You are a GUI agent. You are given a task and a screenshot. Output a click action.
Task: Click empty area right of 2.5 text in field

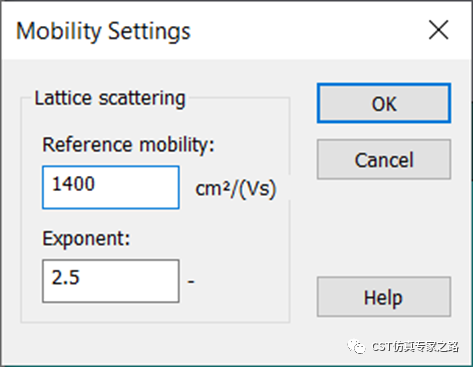click(x=128, y=281)
